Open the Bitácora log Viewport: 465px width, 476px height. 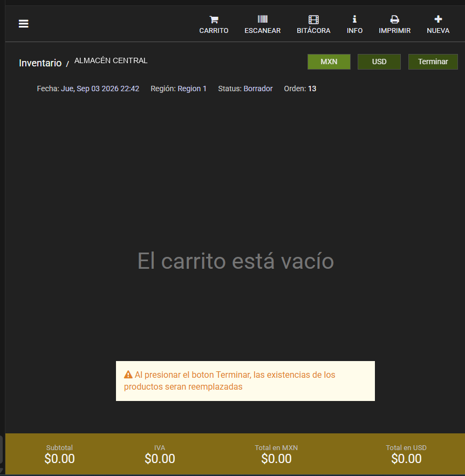coord(313,24)
